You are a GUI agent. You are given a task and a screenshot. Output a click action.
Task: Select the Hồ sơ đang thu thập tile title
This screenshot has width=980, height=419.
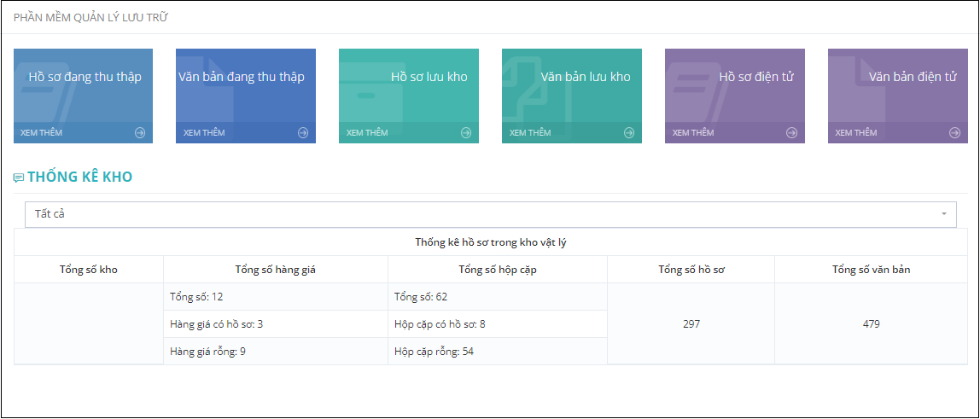click(x=85, y=77)
